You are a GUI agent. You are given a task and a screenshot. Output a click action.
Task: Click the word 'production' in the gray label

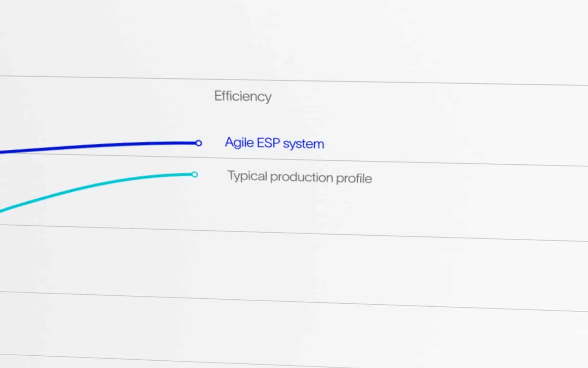(301, 177)
